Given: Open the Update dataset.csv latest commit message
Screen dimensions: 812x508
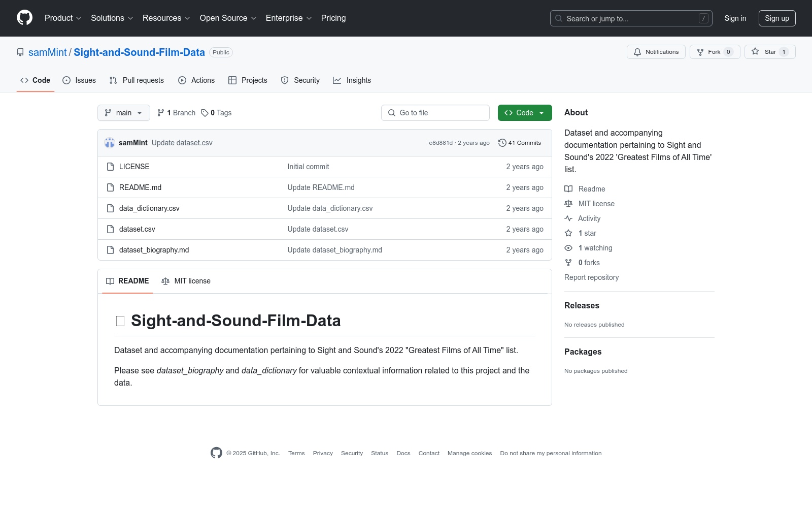Looking at the screenshot, I should tap(182, 143).
